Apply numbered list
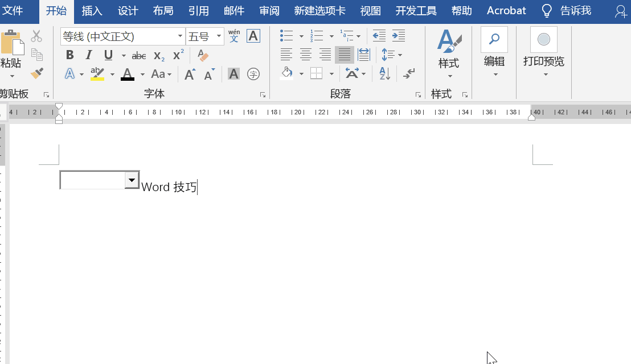This screenshot has width=631, height=364. (317, 36)
